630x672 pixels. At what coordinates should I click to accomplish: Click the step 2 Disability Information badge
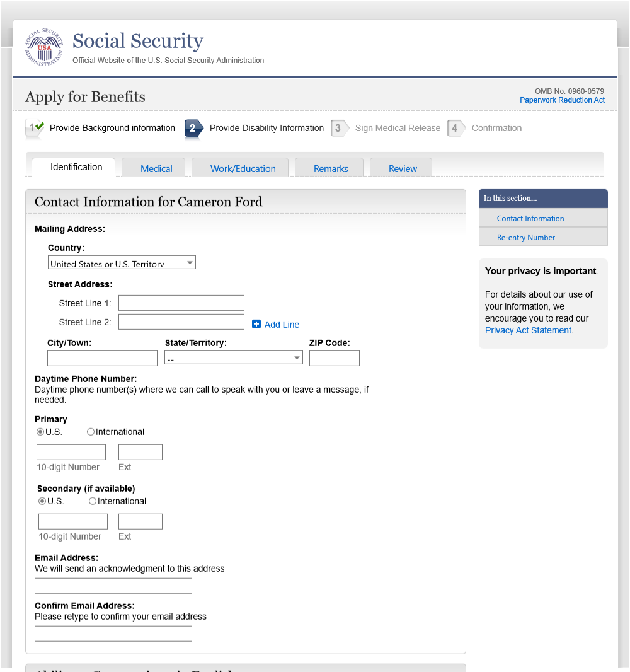pos(193,128)
